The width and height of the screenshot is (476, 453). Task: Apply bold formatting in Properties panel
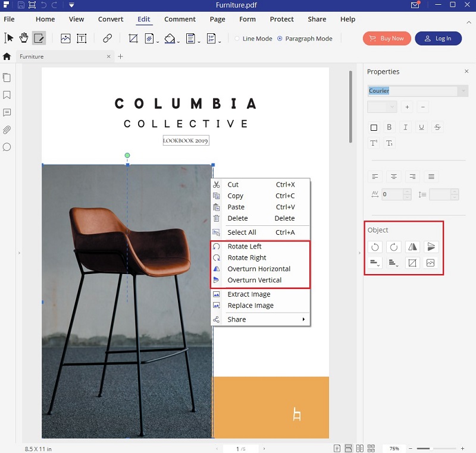pyautogui.click(x=389, y=127)
